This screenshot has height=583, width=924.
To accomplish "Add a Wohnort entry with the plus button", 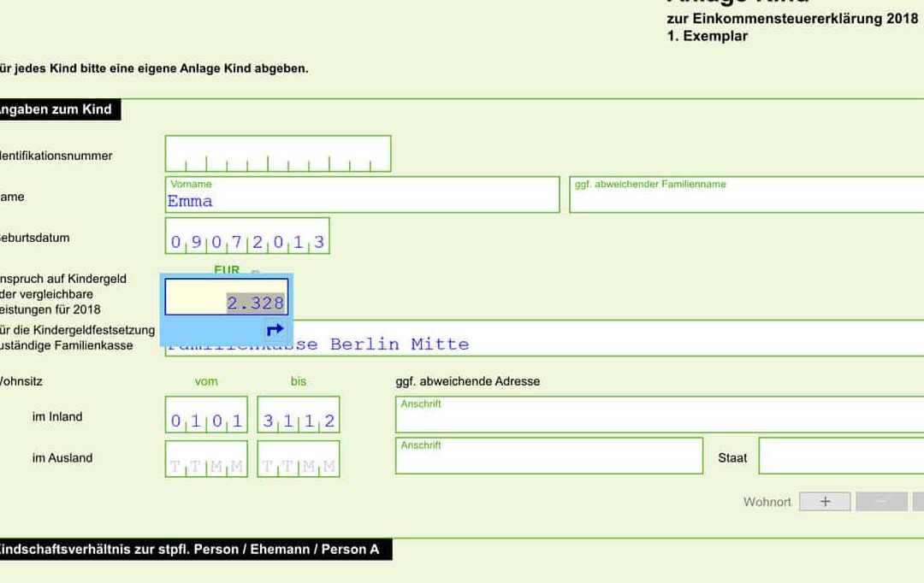I will (x=825, y=502).
